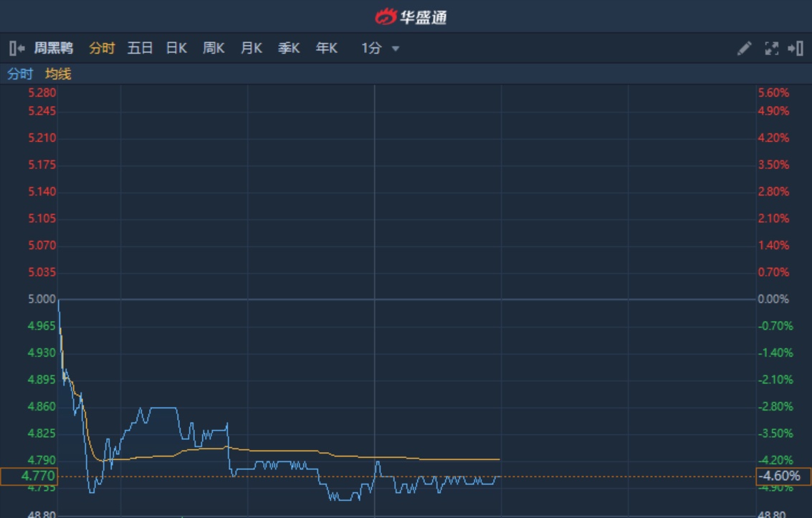Click the 5.60% top percentage label
812x518 pixels.
click(x=774, y=92)
